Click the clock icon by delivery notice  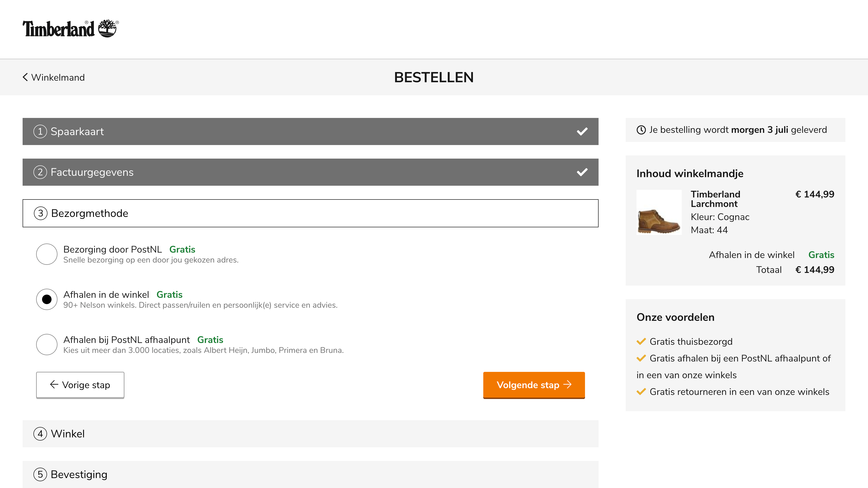click(x=641, y=130)
